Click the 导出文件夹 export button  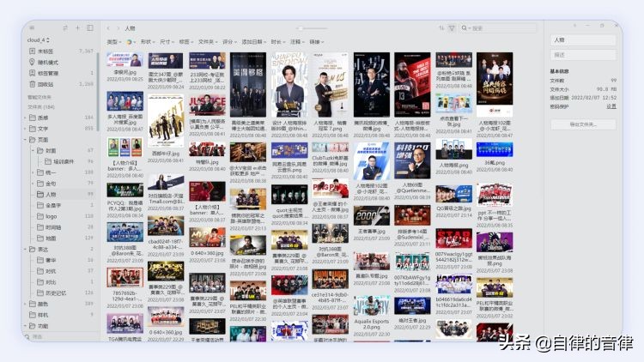pyautogui.click(x=583, y=124)
